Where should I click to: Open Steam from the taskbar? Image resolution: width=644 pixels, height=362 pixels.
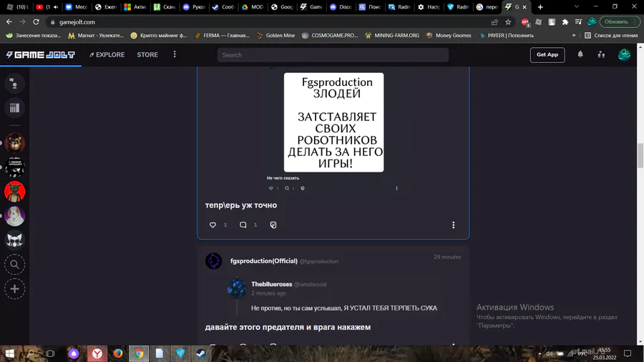click(x=201, y=353)
